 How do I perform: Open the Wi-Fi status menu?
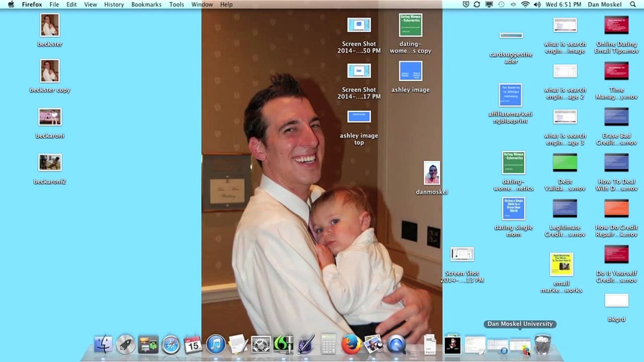525,5
